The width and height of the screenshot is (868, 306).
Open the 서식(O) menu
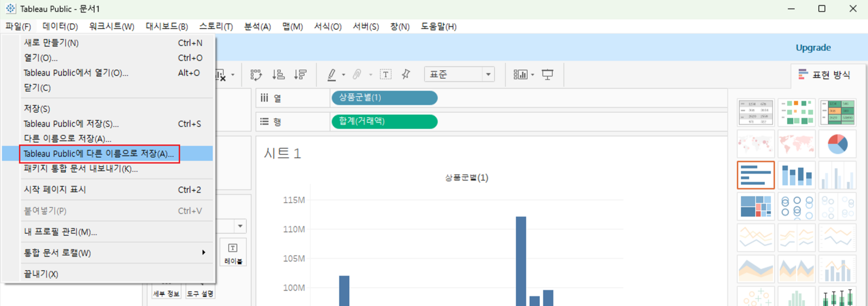point(328,27)
